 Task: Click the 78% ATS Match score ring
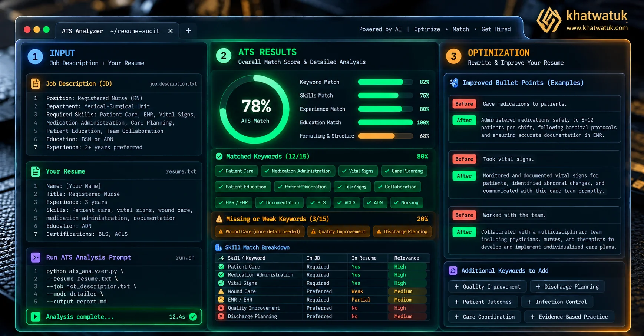click(255, 109)
